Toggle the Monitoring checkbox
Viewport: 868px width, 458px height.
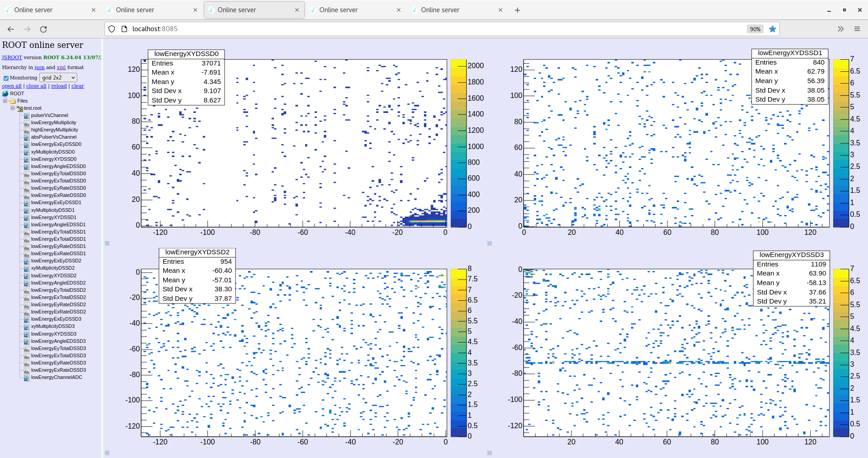[6, 78]
